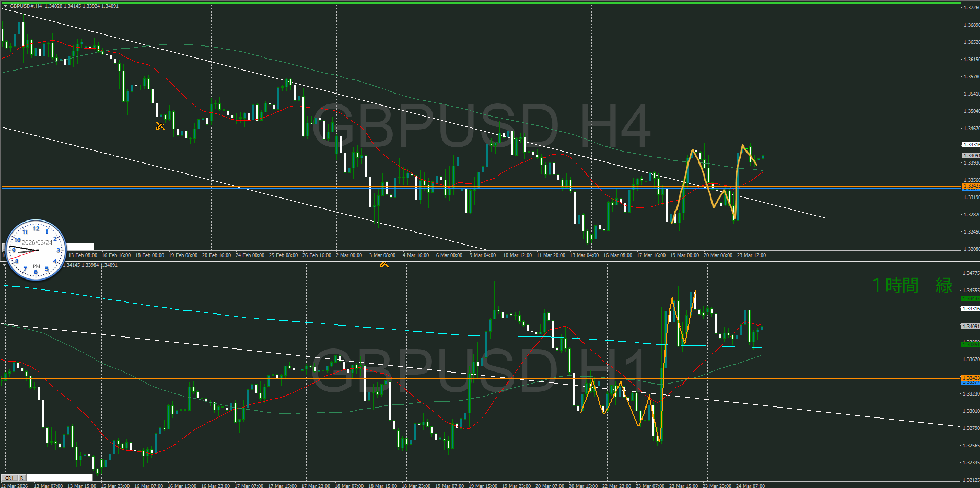Select the 1.34316 white price label on H4 axis
Viewport: 980px width, 488px height.
pyautogui.click(x=971, y=144)
